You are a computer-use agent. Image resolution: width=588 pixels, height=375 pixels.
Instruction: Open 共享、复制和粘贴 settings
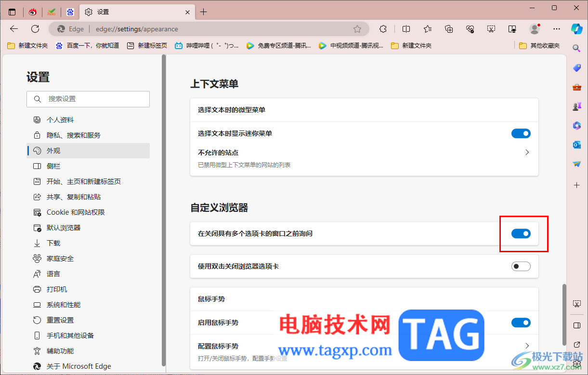[88, 197]
